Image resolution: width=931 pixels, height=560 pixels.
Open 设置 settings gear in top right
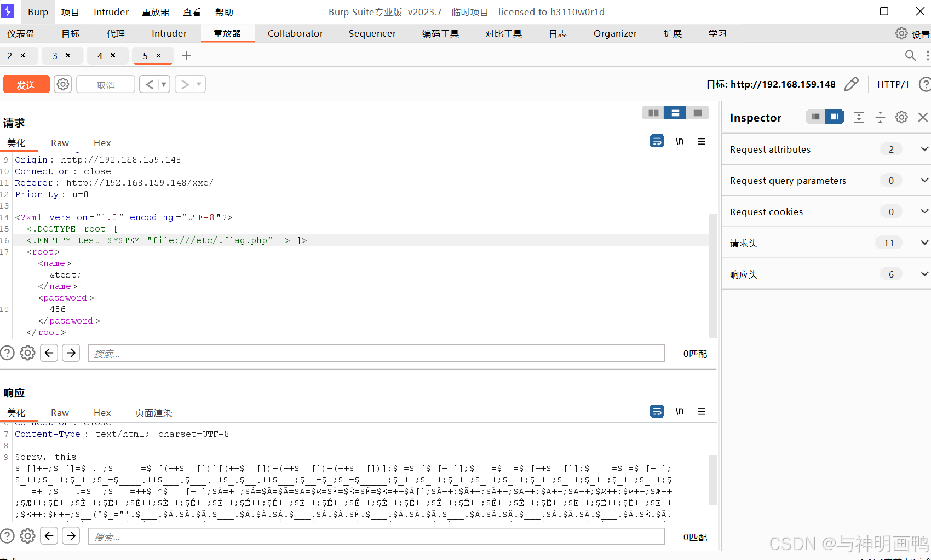901,33
